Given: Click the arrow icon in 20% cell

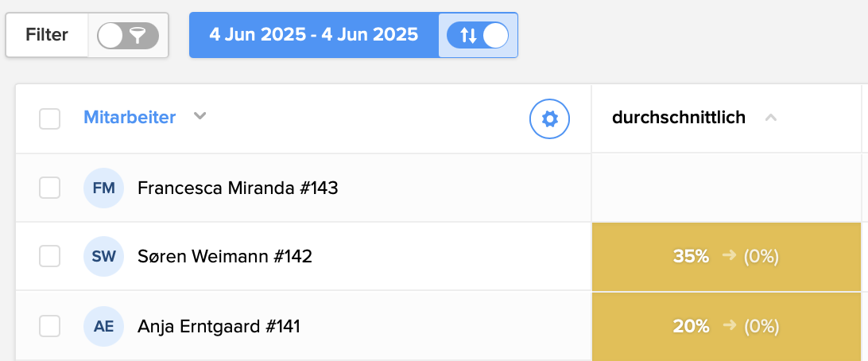Looking at the screenshot, I should [728, 326].
